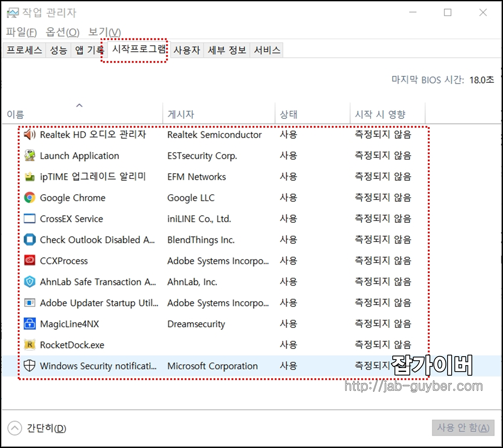Click the Check Outlook Disabled icon
This screenshot has height=448, width=503.
[x=30, y=240]
